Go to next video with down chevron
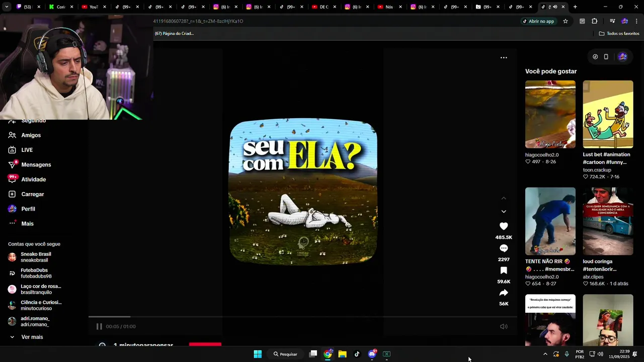 504,212
